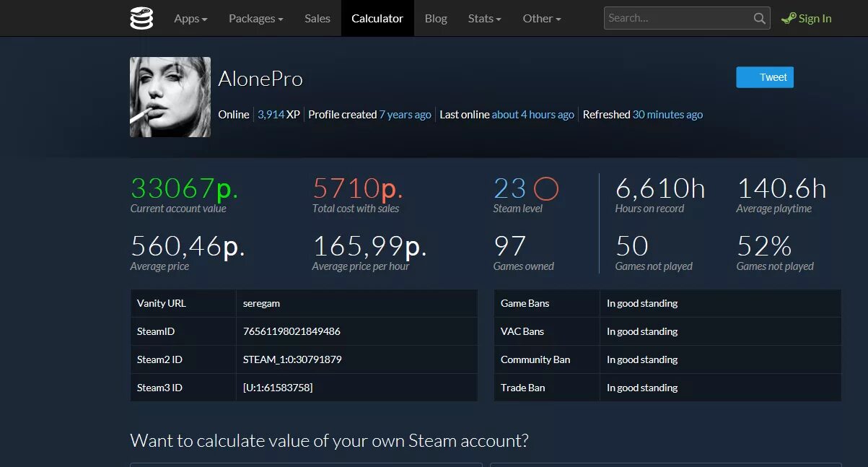
Task: Click the 5710p. total cost value
Action: [x=357, y=189]
